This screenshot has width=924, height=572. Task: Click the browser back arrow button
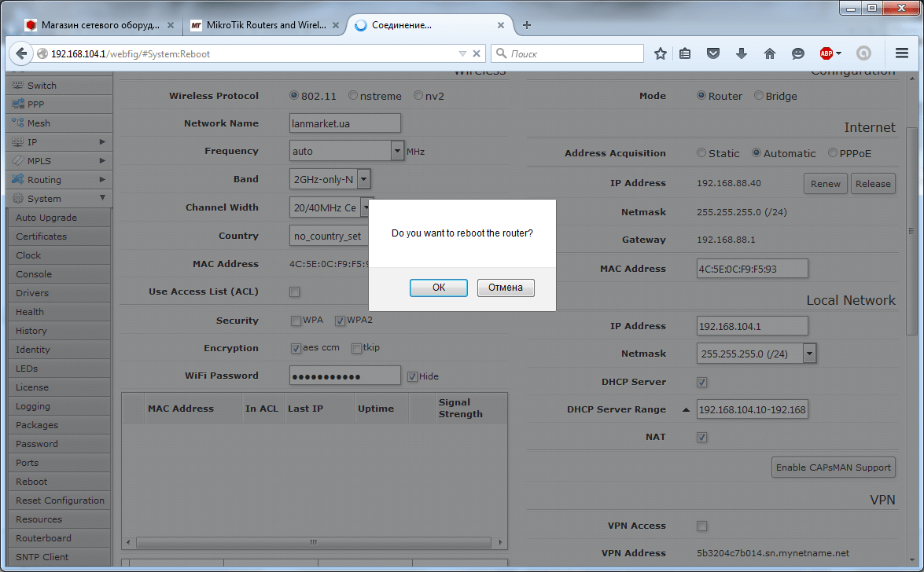(20, 54)
